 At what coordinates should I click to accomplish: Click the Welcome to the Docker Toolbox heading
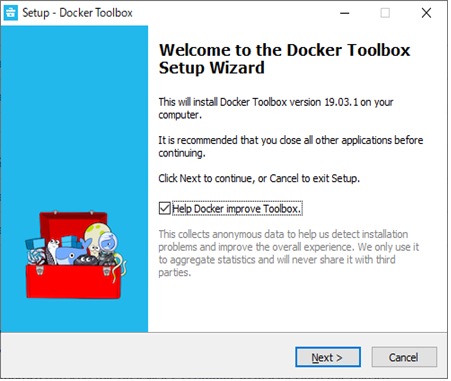284,59
